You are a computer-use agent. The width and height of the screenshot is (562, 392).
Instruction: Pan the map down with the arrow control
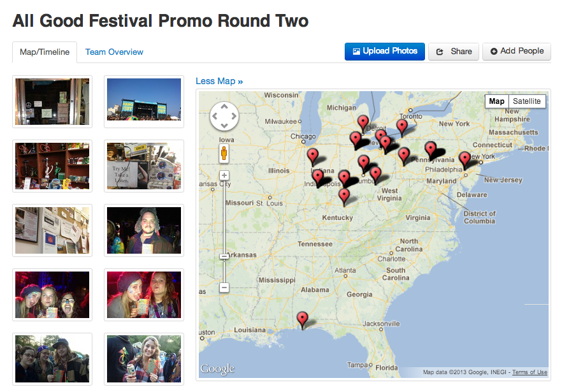coord(224,126)
